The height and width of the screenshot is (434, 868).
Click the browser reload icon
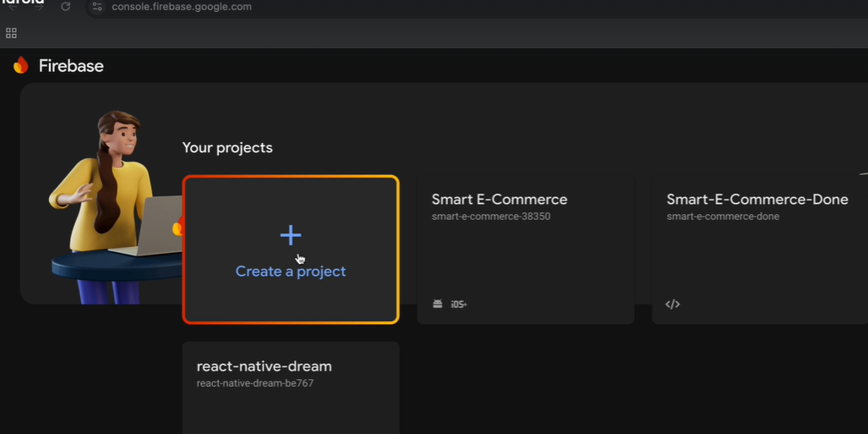pyautogui.click(x=65, y=7)
